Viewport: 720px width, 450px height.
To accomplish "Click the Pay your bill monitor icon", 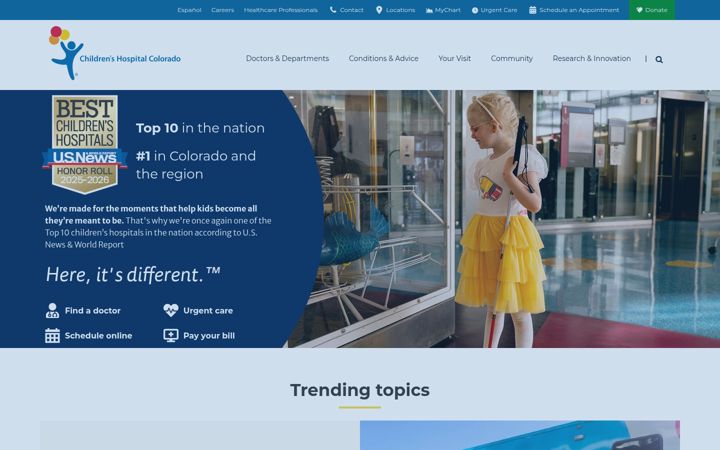I will pyautogui.click(x=171, y=336).
